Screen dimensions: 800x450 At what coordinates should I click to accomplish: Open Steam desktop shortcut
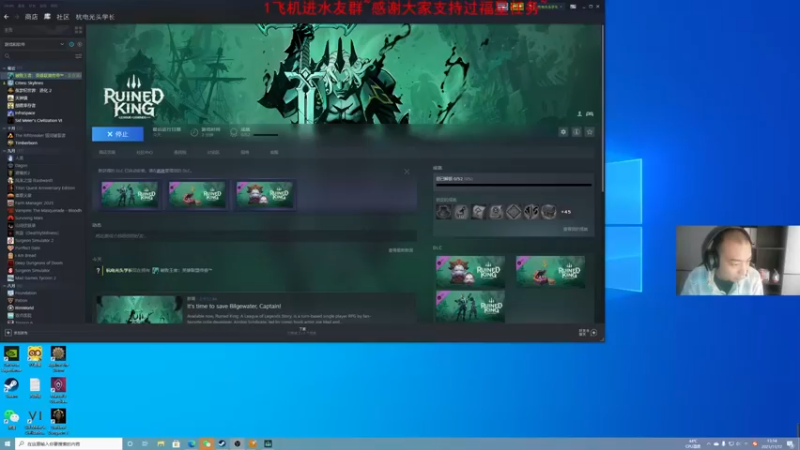(11, 388)
